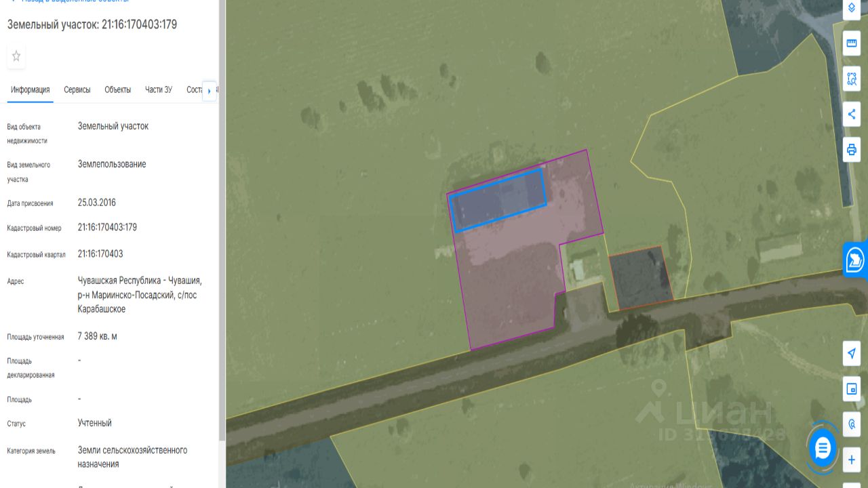Select the area selection tool
Viewport: 868px width, 488px height.
point(852,79)
